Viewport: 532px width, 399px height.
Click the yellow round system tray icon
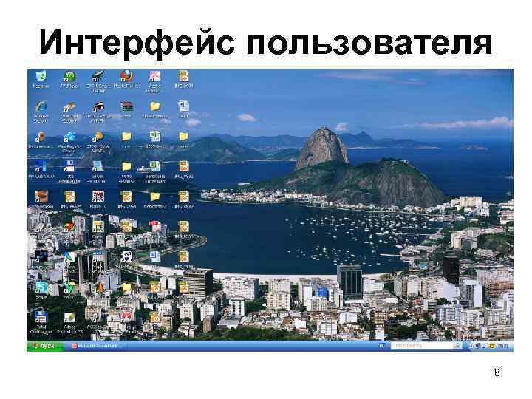[491, 346]
